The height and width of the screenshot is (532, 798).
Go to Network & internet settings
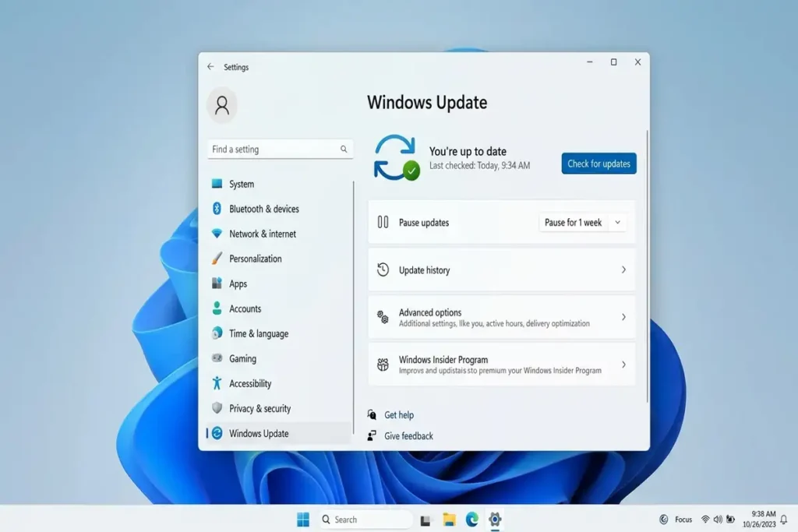pos(279,234)
